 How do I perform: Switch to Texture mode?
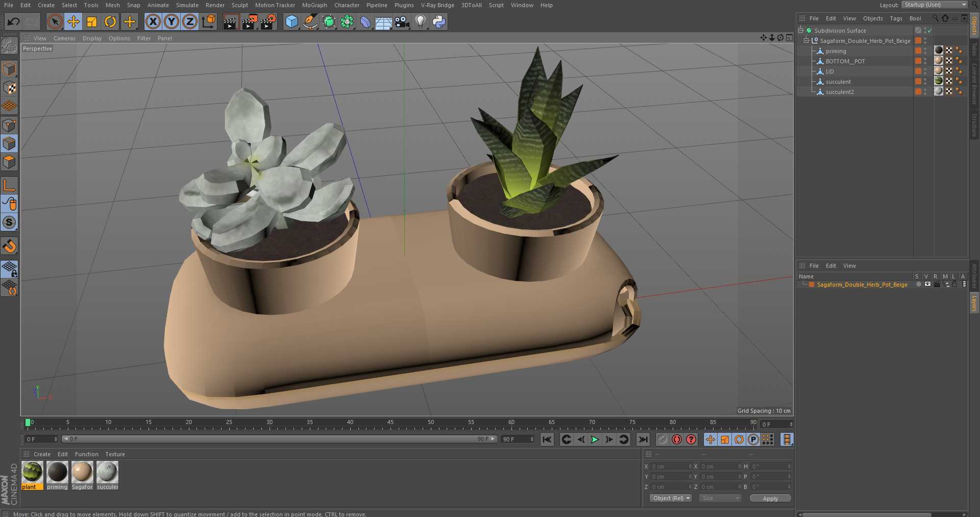pos(9,88)
